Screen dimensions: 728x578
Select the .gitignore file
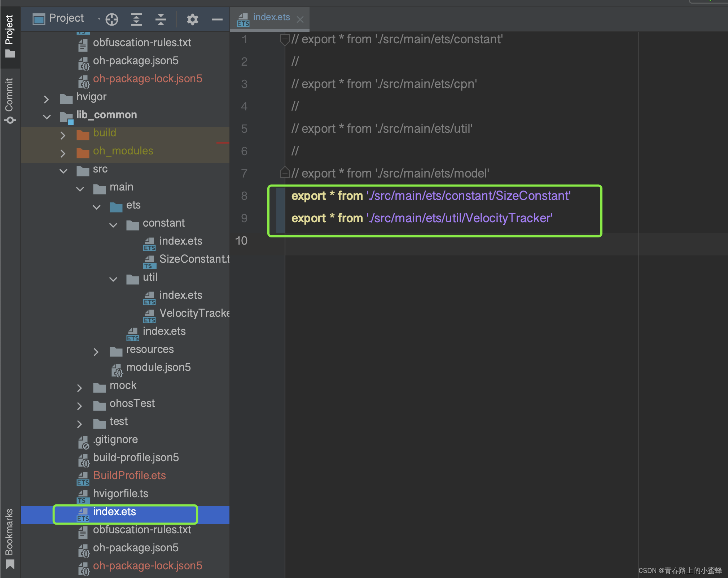(x=115, y=439)
